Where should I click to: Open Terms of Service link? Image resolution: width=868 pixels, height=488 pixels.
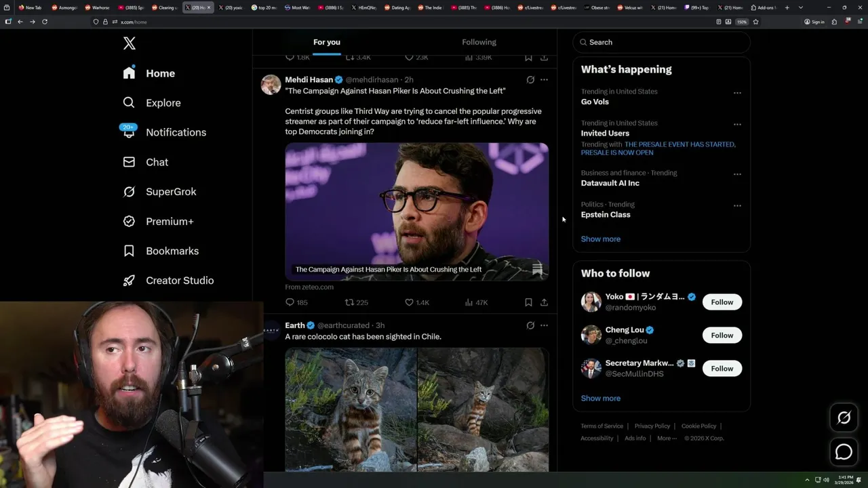[602, 426]
